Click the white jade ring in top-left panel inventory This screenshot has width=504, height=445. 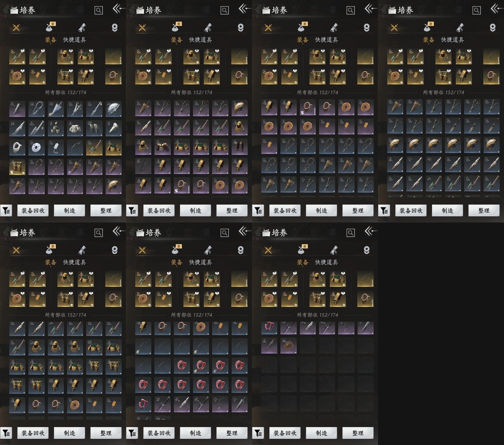(17, 147)
